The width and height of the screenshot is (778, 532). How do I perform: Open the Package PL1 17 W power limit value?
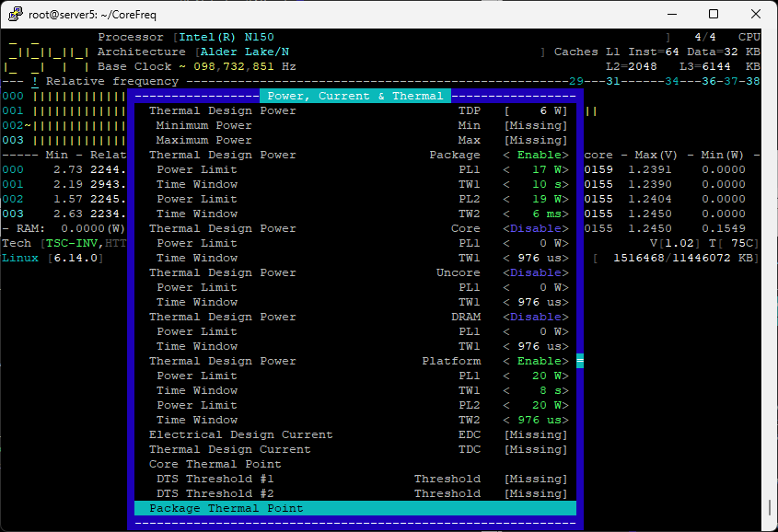[x=535, y=169]
